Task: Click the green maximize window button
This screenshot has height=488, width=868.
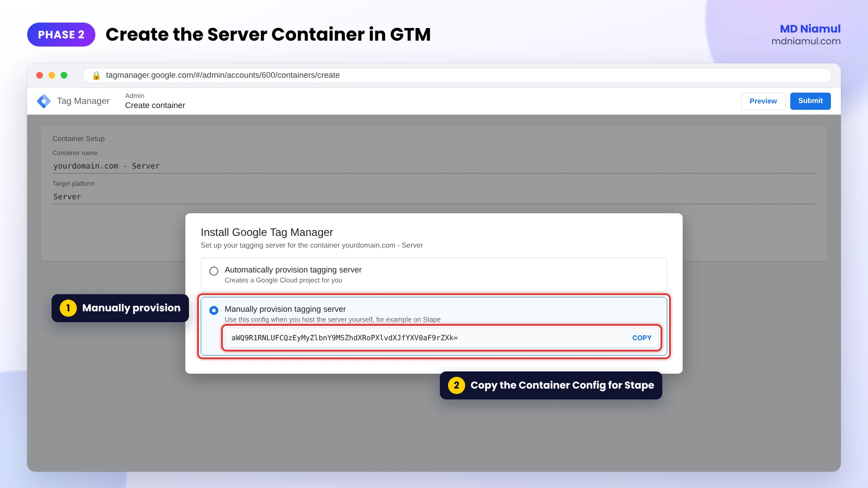Action: click(x=64, y=75)
